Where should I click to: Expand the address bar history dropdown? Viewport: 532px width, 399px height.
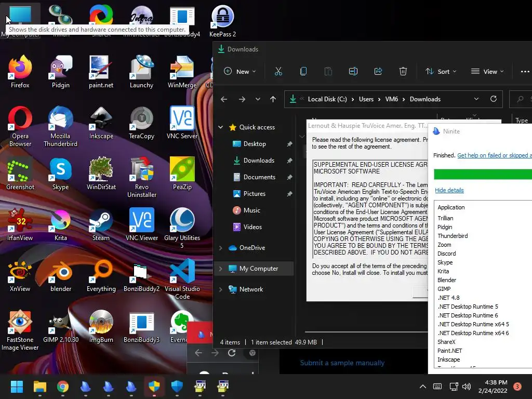pyautogui.click(x=476, y=99)
